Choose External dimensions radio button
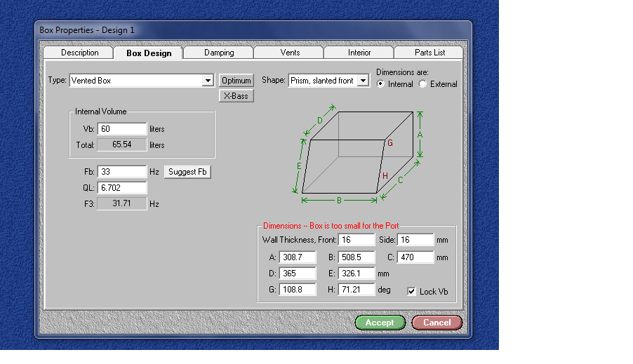 coord(422,84)
